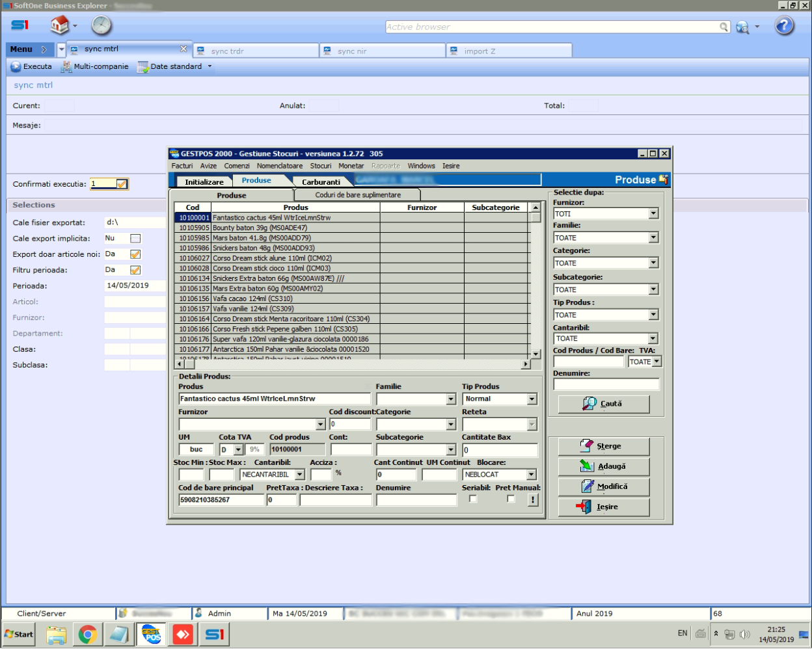Screen dimensions: 812x649
Task: Open Blocare NEBLOCAT dropdown
Action: click(x=532, y=475)
